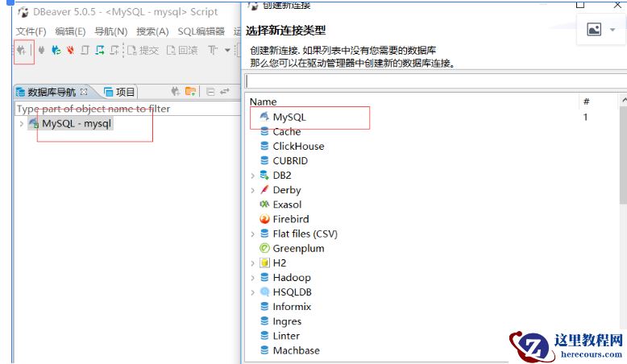Screen dimensions: 627x364
Task: Open the dropdown arrow beside picture icon
Action: [612, 30]
